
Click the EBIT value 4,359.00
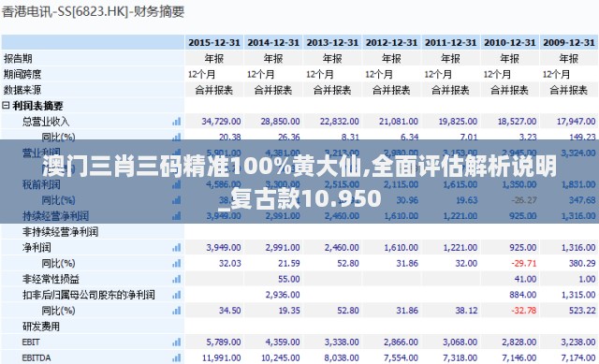point(283,342)
